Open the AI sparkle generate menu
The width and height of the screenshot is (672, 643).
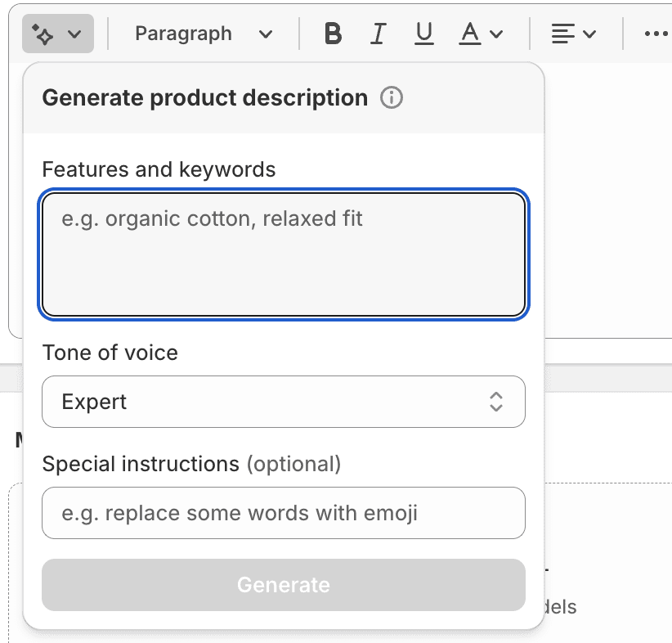tap(58, 34)
